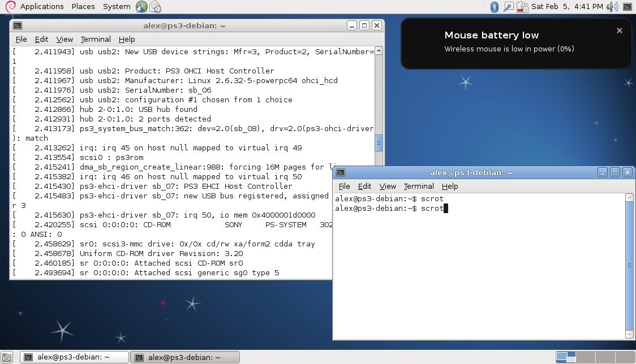Screen dimensions: 636x364
Task: Click scrollbar thumb in front terminal
Action: pyautogui.click(x=630, y=266)
